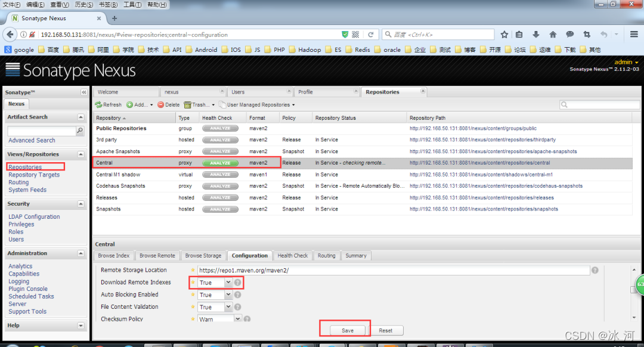Image resolution: width=644 pixels, height=347 pixels.
Task: Open User Managed Repositories dropdown
Action: tap(257, 105)
